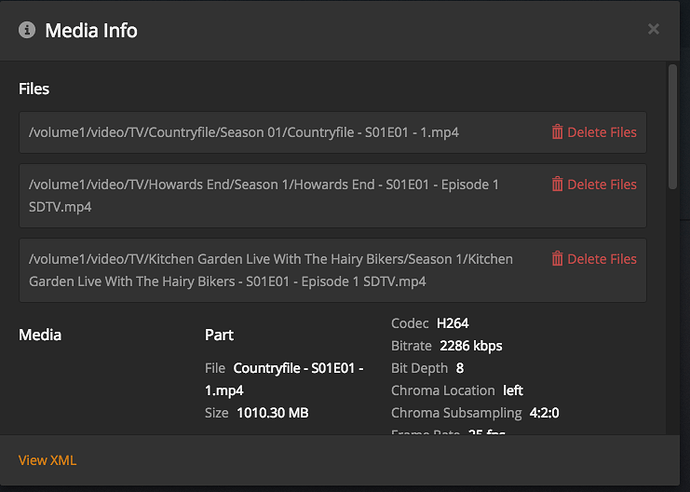690x492 pixels.
Task: Click the 2286 kbps bitrate value
Action: pos(471,346)
